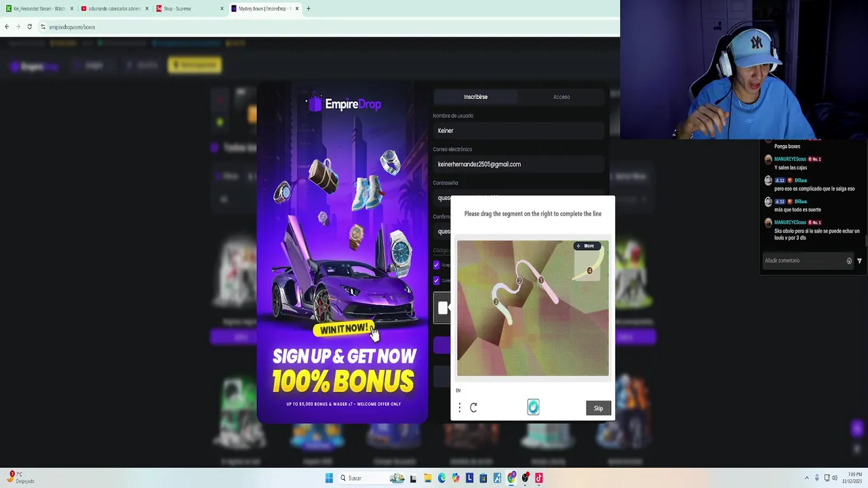Click the weather widget in taskbar
The width and height of the screenshot is (868, 488).
[x=22, y=477]
